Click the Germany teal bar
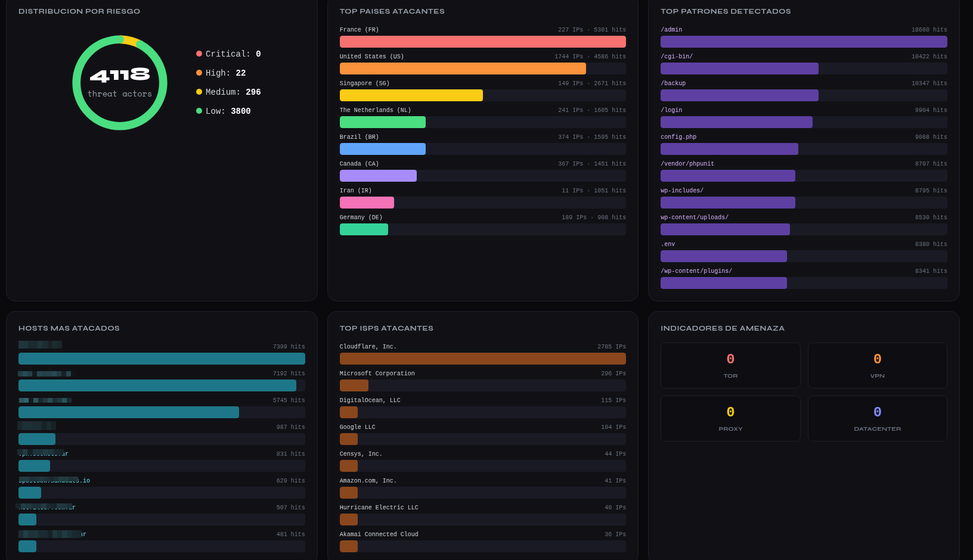973x560 pixels. point(364,229)
